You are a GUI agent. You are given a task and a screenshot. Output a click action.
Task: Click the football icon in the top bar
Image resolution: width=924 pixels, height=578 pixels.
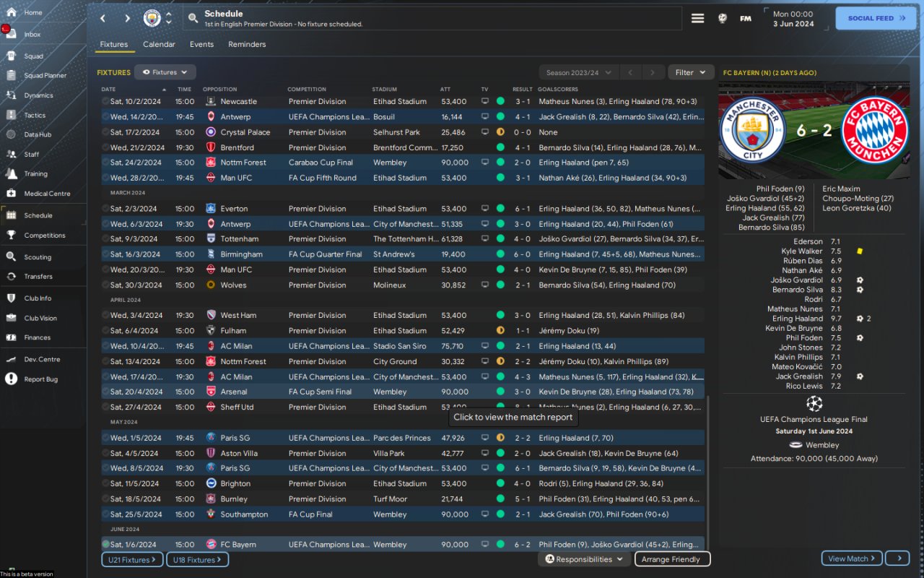tap(723, 18)
